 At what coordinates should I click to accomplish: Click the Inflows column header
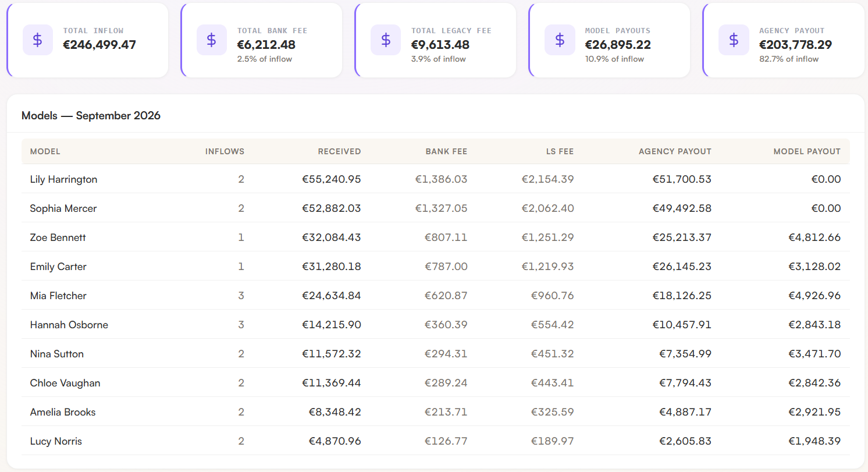225,151
